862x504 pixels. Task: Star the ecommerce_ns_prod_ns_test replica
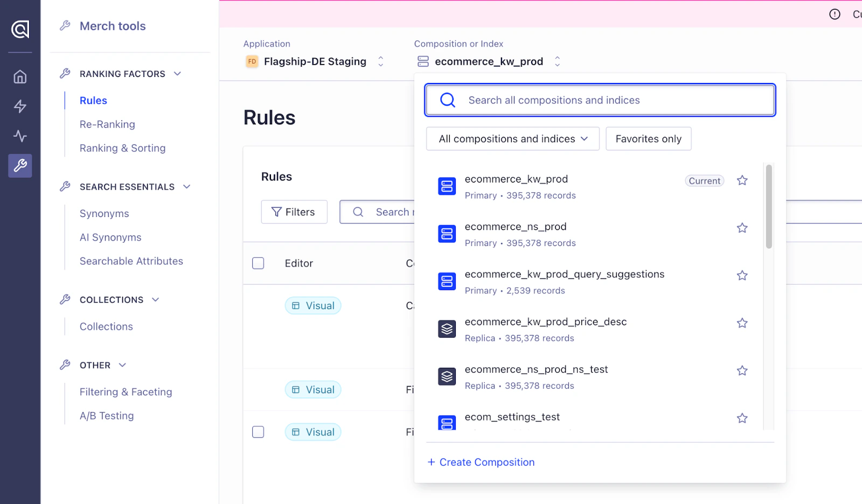(742, 370)
